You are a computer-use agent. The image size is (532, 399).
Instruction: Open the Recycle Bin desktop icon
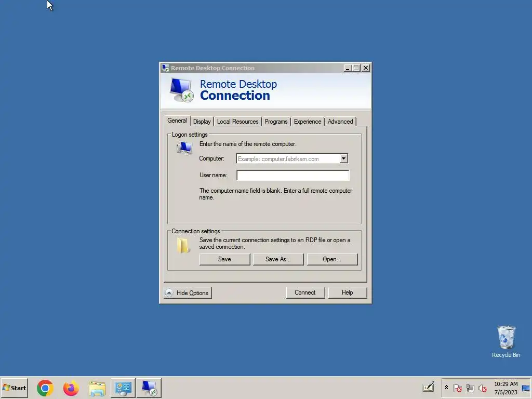(x=506, y=342)
